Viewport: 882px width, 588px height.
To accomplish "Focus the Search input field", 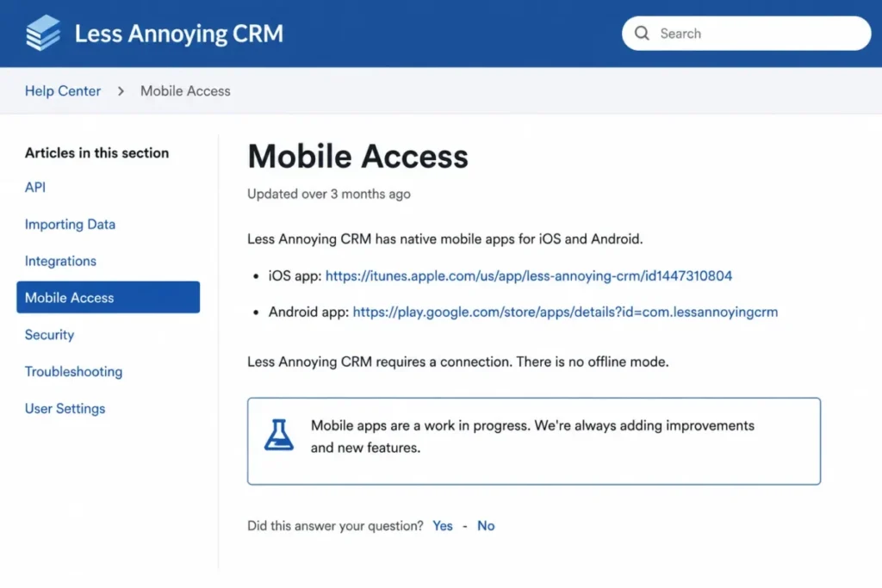I will pyautogui.click(x=746, y=34).
